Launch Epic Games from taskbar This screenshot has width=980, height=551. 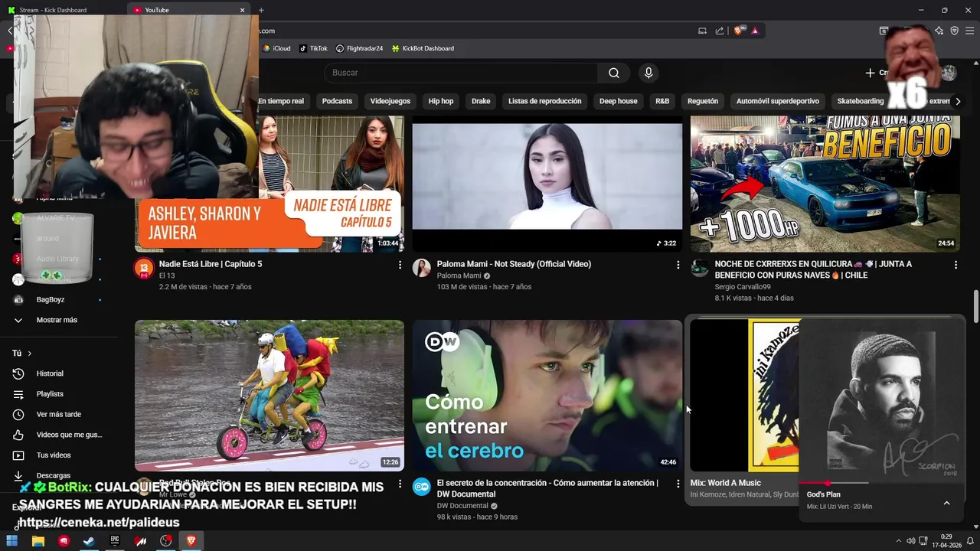(115, 541)
